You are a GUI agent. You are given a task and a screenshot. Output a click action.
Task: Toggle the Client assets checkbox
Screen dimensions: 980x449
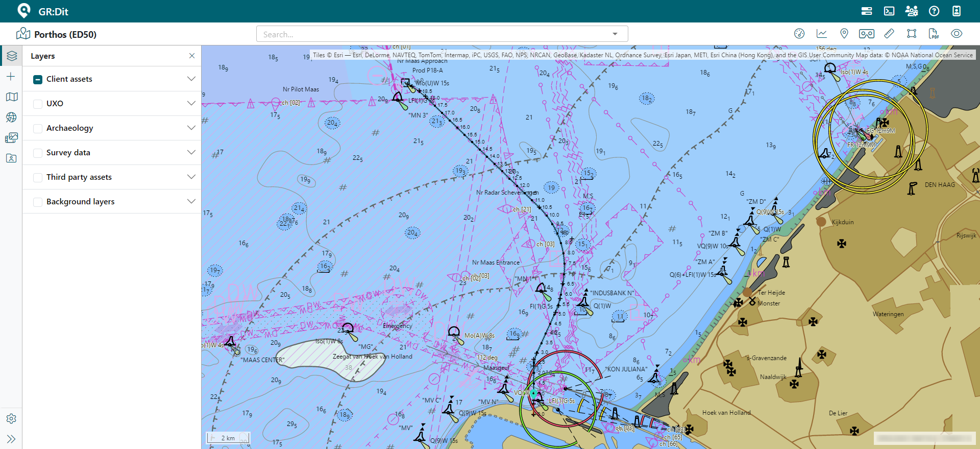point(38,79)
